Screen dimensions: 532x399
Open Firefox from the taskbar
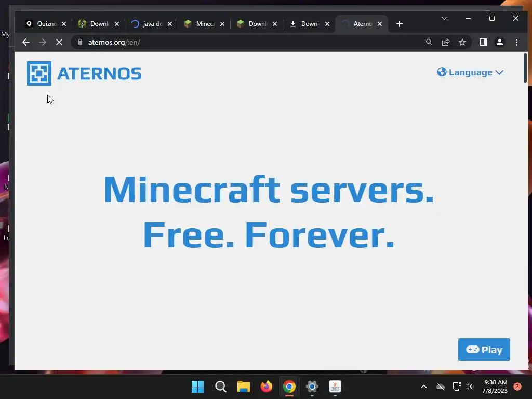[267, 387]
